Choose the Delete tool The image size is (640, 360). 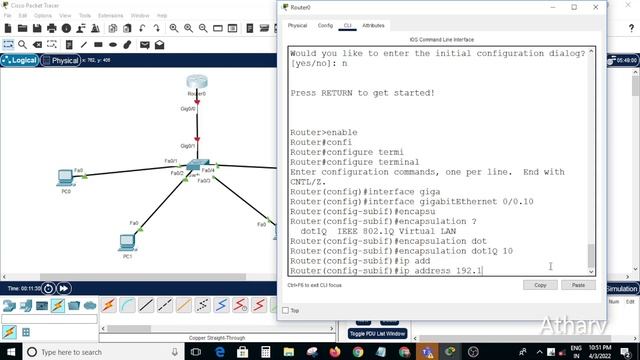[x=37, y=44]
